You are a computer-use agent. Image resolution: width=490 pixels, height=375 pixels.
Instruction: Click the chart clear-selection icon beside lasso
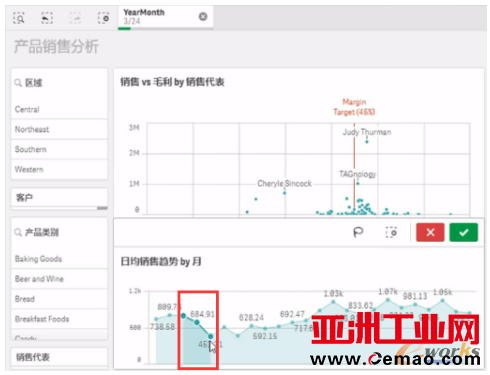(x=391, y=232)
